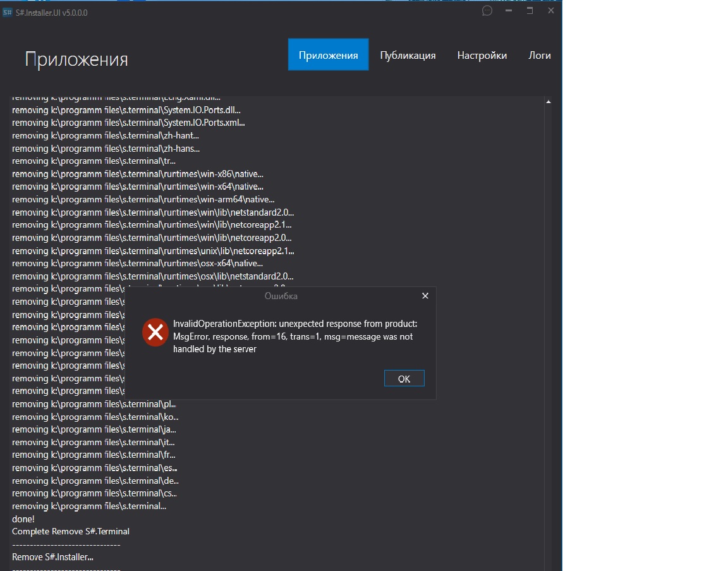Click the 'Complete Remove S#.Terminal' log line
This screenshot has width=728, height=571.
71,531
